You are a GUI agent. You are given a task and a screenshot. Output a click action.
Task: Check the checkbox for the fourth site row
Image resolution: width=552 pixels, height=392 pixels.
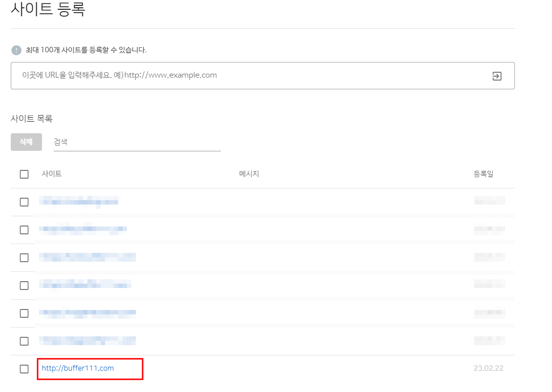pyautogui.click(x=24, y=285)
